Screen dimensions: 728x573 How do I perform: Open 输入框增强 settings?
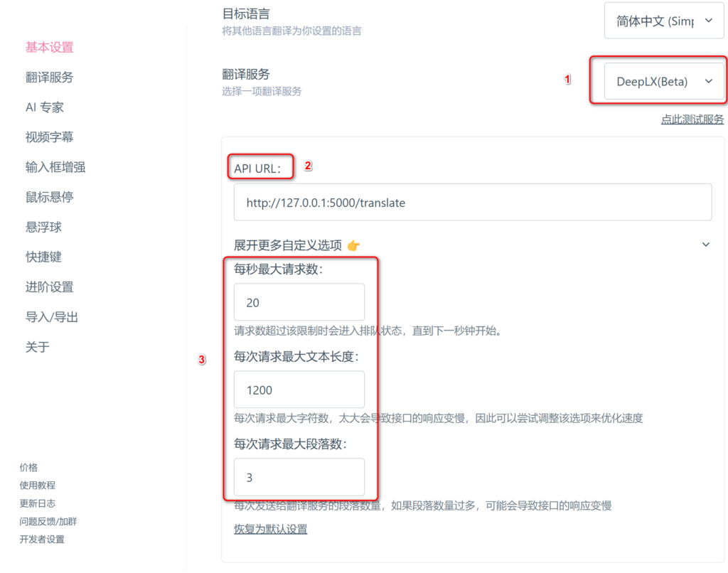click(55, 167)
